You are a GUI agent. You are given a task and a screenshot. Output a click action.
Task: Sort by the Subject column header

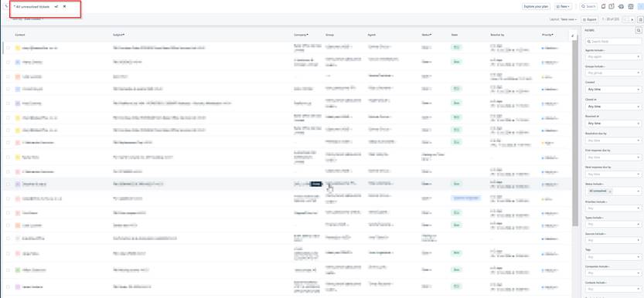click(x=119, y=35)
